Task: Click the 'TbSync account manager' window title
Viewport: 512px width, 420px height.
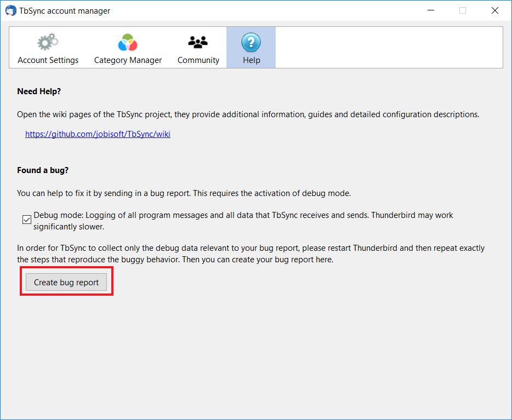Action: (x=65, y=11)
